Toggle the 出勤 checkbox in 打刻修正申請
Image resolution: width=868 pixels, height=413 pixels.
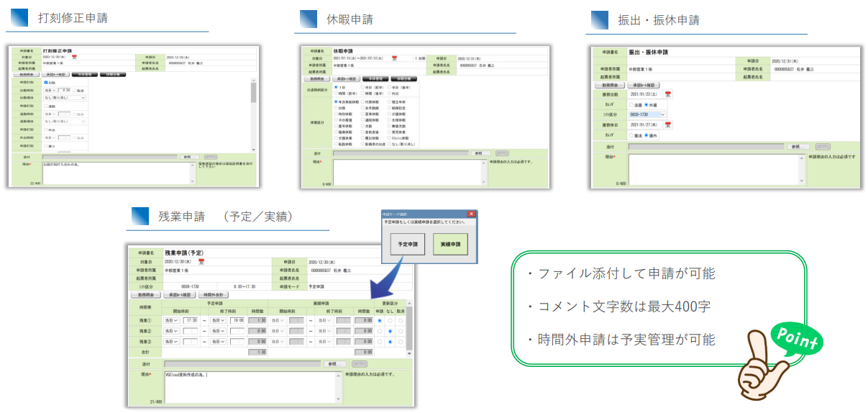tap(47, 83)
